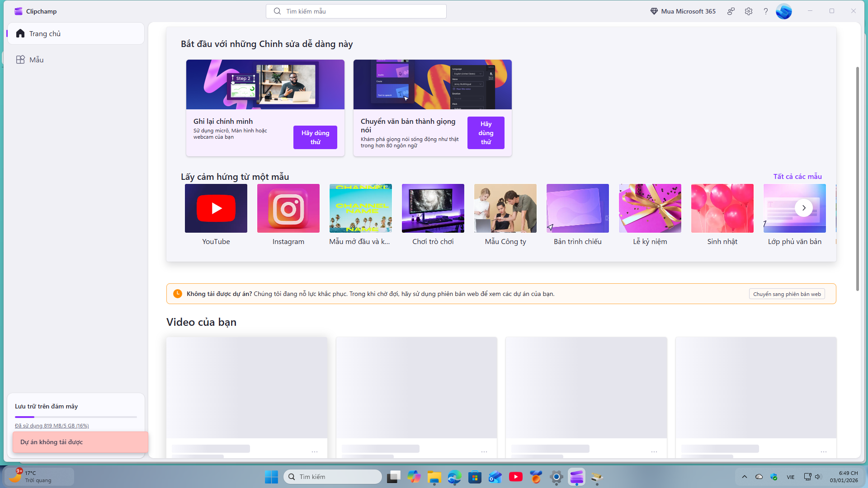This screenshot has height=488, width=868.
Task: Open Clipchamp from the taskbar
Action: click(x=577, y=477)
